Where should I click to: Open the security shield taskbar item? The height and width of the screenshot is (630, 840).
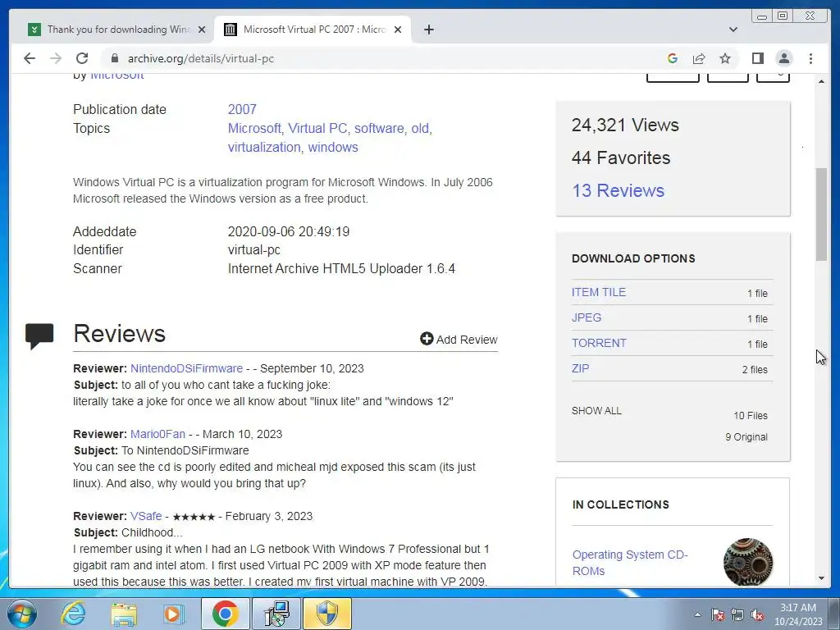pyautogui.click(x=327, y=614)
